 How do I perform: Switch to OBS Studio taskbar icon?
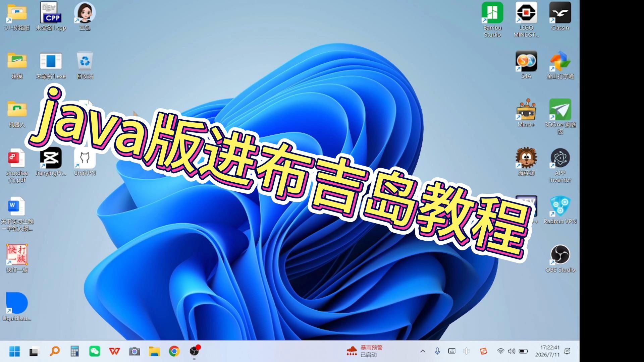click(x=195, y=351)
